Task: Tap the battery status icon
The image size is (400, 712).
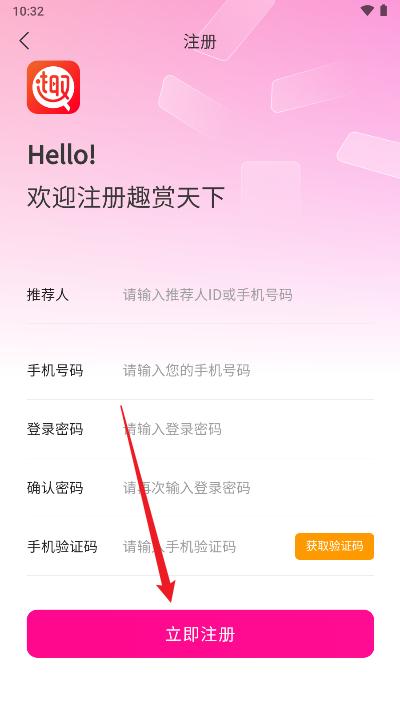Action: (x=384, y=11)
